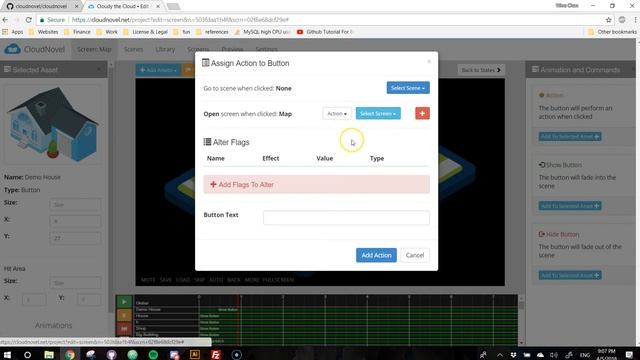Open Adobe Illustrator from taskbar
Screen dimensions: 640x360
(195, 354)
